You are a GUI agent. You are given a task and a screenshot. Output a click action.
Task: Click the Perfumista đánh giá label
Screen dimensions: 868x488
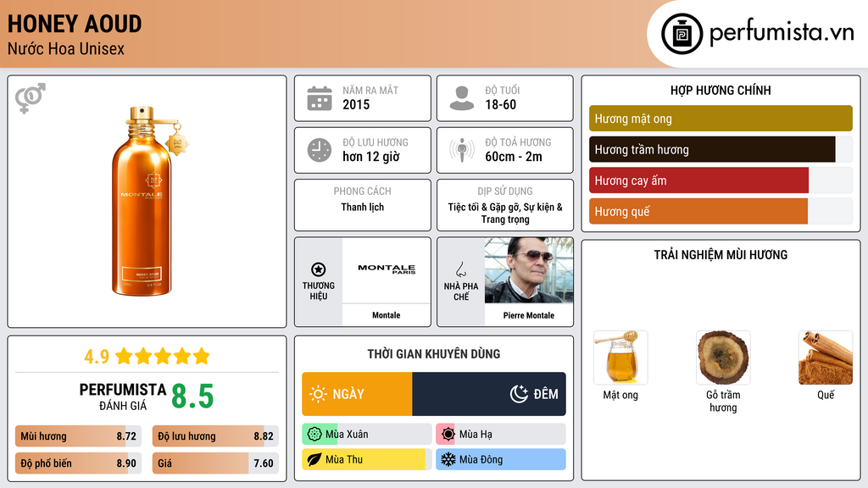(x=123, y=396)
